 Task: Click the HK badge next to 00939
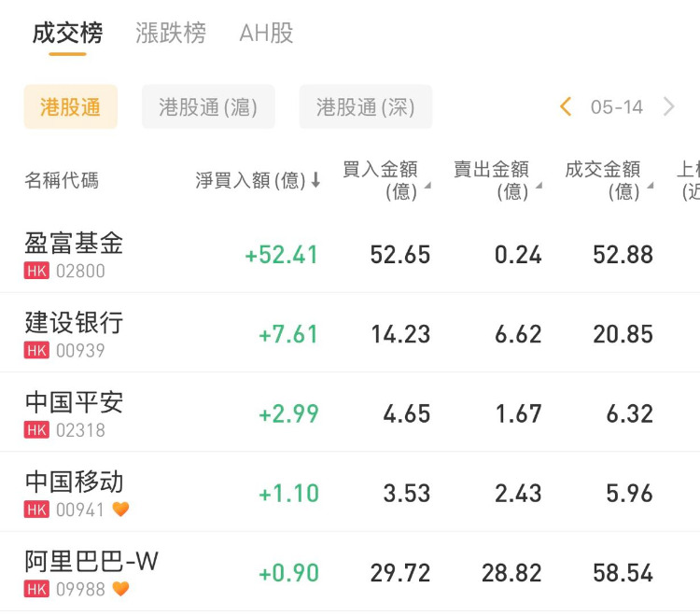click(x=36, y=350)
